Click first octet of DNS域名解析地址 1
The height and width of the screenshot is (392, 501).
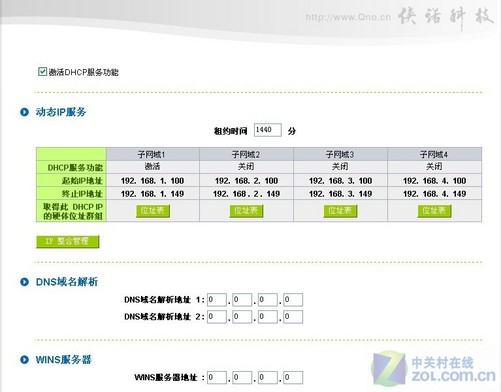(x=217, y=300)
